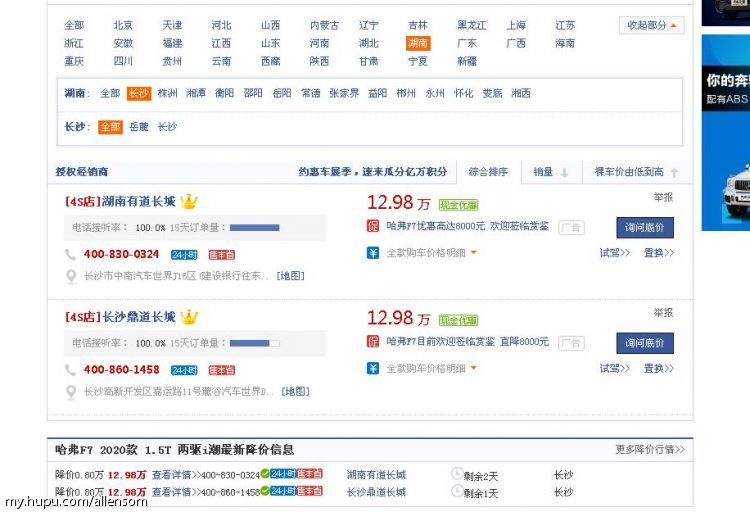Select 湖南 province filter

(x=418, y=44)
